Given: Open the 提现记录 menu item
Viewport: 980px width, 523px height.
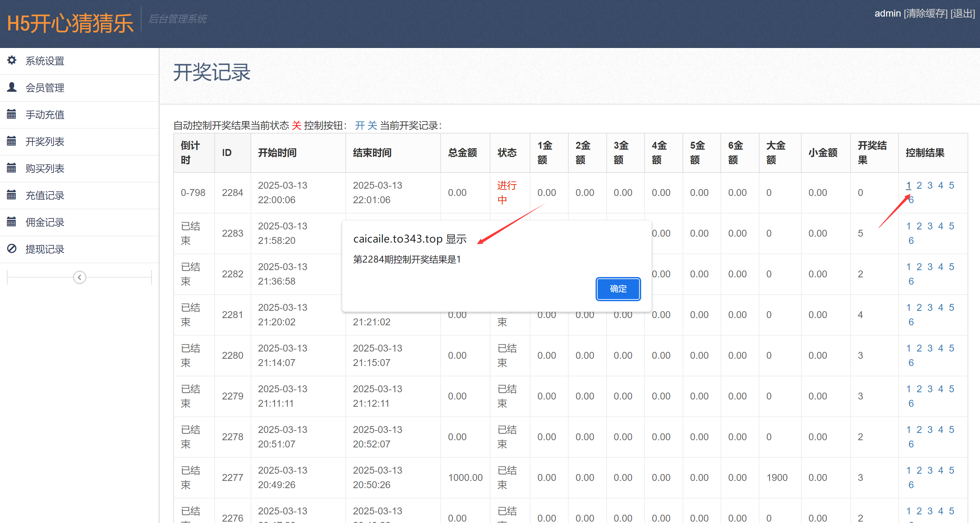Looking at the screenshot, I should (45, 249).
